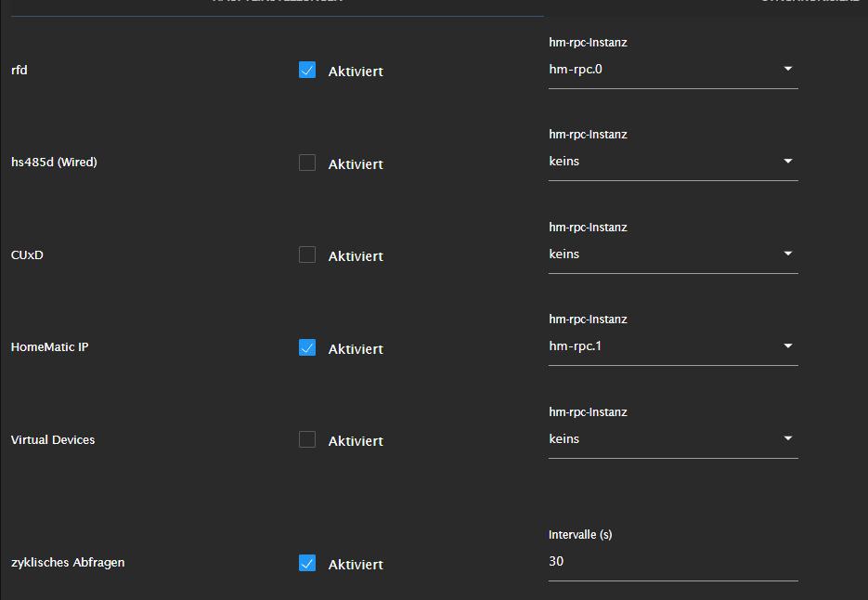The width and height of the screenshot is (868, 600).
Task: Click Aktiviert text in hs485d (Wired) row
Action: 356,164
